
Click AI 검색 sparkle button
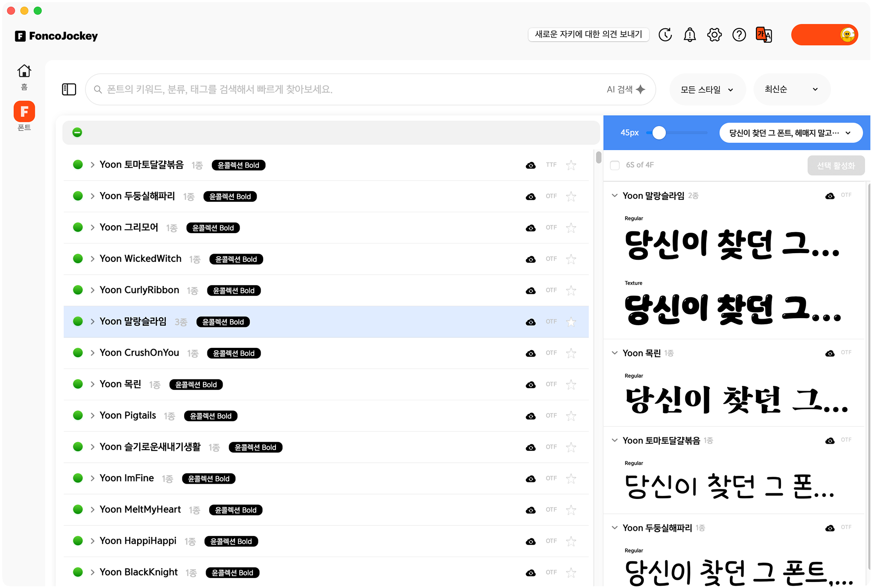[626, 89]
